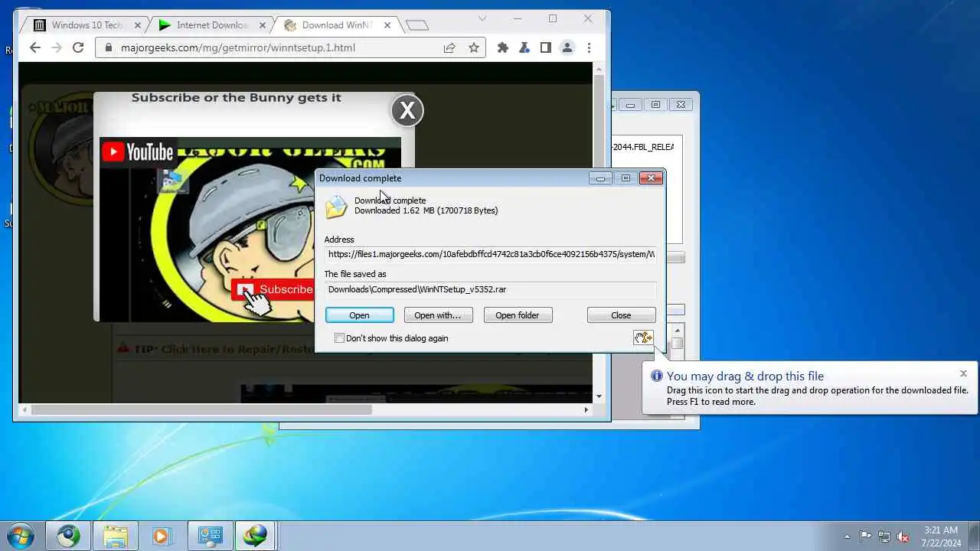Click the share page icon in address bar
Viewport: 980px width, 551px height.
click(x=449, y=47)
